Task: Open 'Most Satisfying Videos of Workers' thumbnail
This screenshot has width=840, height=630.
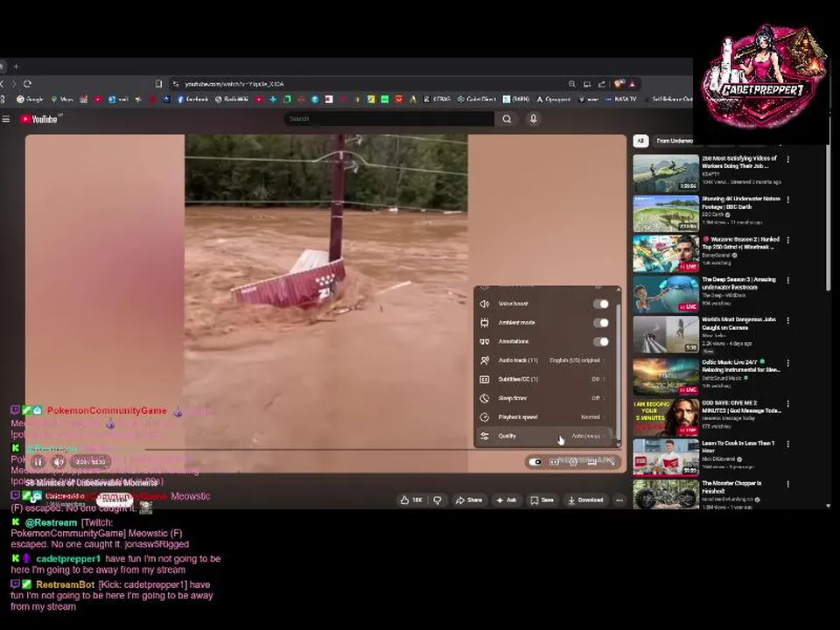Action: (x=666, y=173)
